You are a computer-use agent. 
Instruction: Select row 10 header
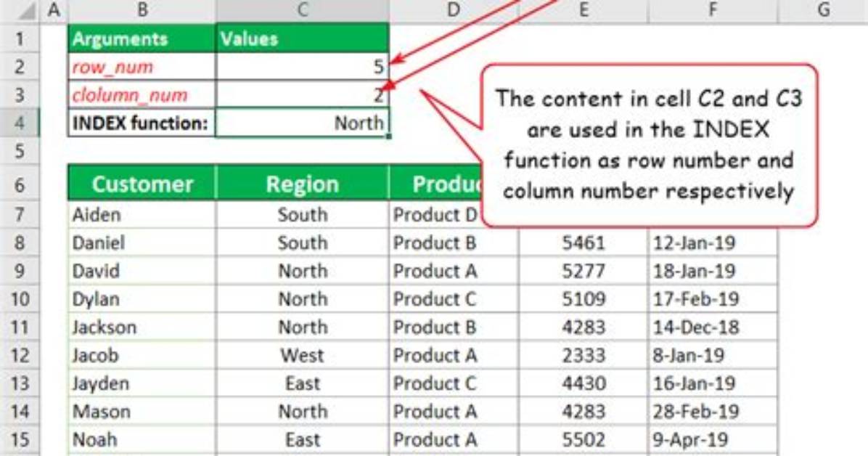(x=20, y=299)
